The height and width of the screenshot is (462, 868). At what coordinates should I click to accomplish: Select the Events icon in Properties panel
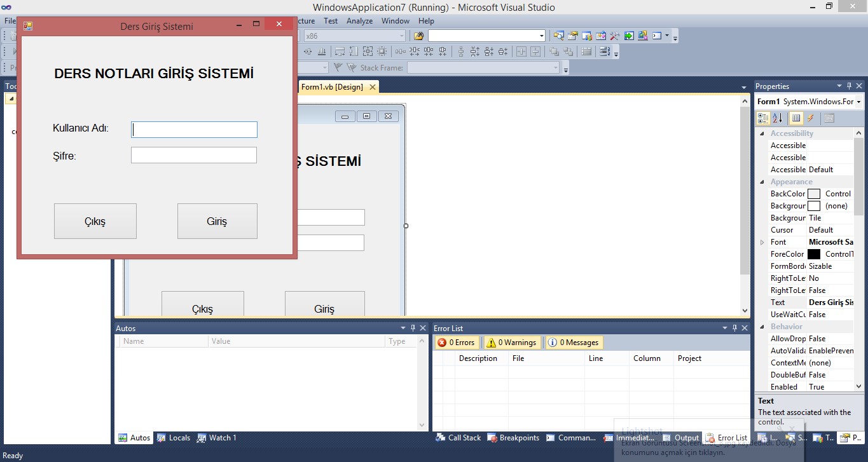(809, 119)
